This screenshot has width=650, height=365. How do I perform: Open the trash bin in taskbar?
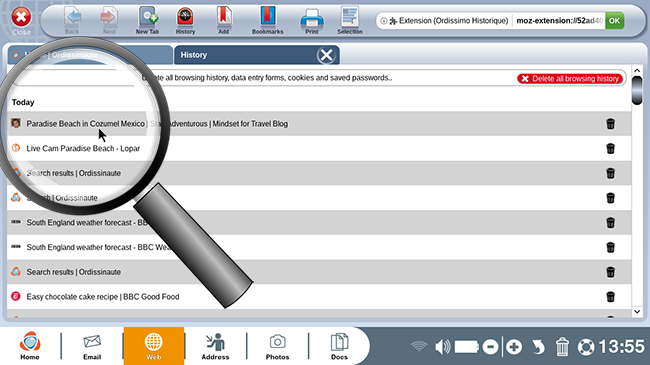click(x=562, y=347)
